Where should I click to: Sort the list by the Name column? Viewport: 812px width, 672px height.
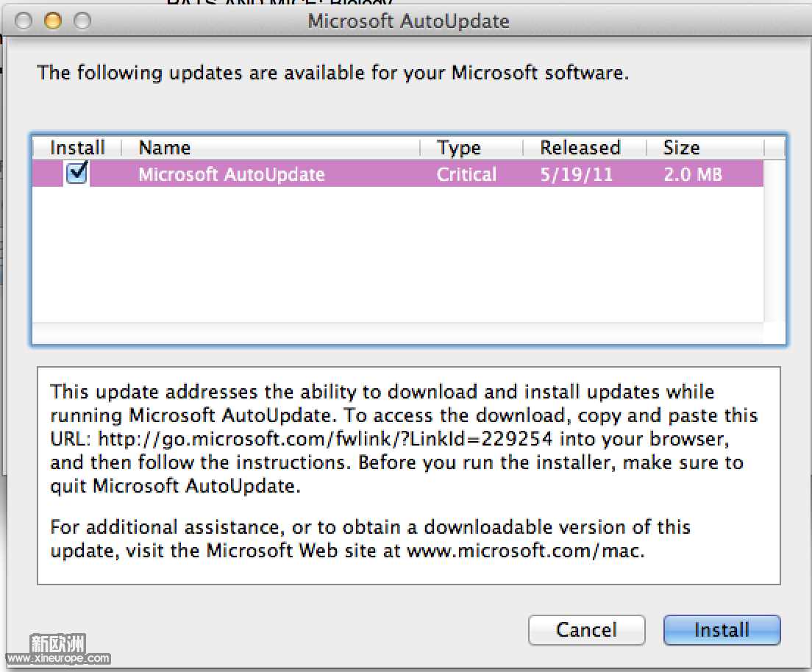click(271, 148)
